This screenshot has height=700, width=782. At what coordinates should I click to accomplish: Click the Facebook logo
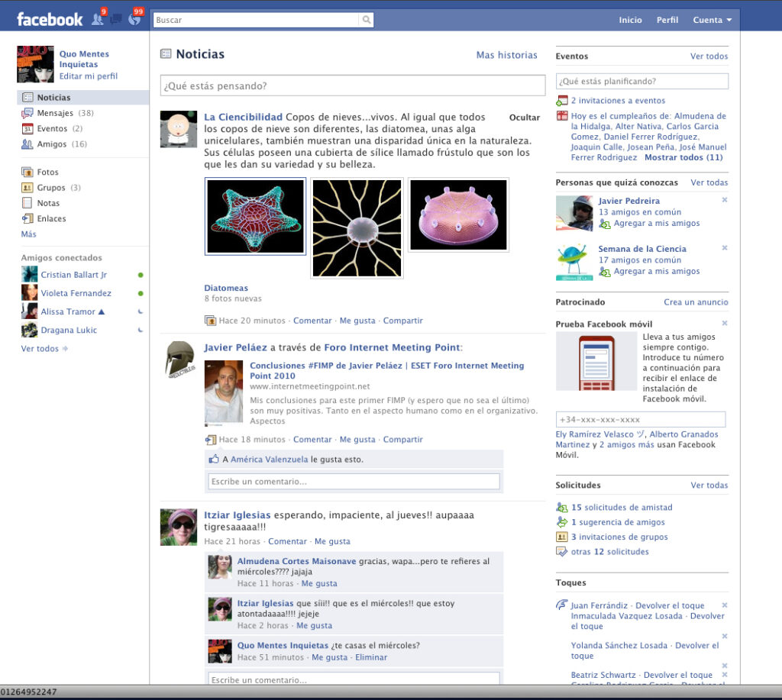(50, 19)
